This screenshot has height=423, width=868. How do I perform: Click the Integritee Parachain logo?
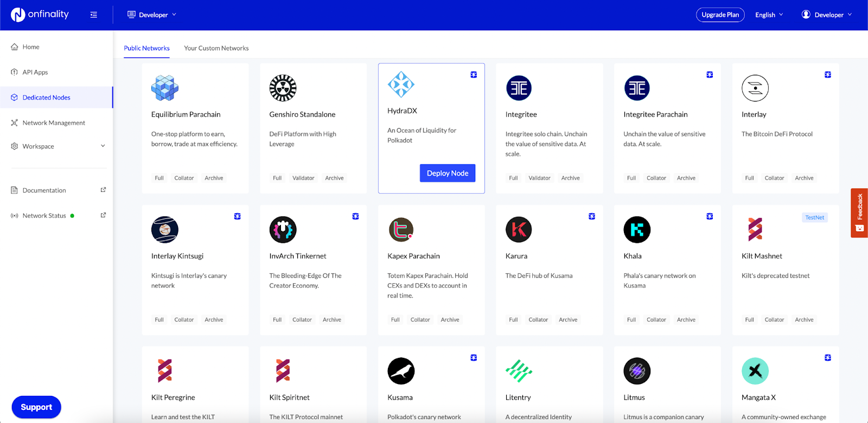(x=637, y=88)
